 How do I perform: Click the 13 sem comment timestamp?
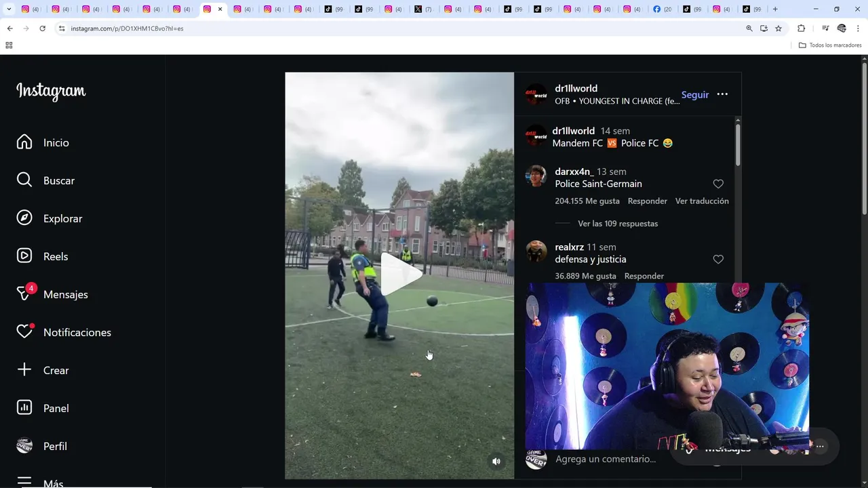tap(611, 171)
